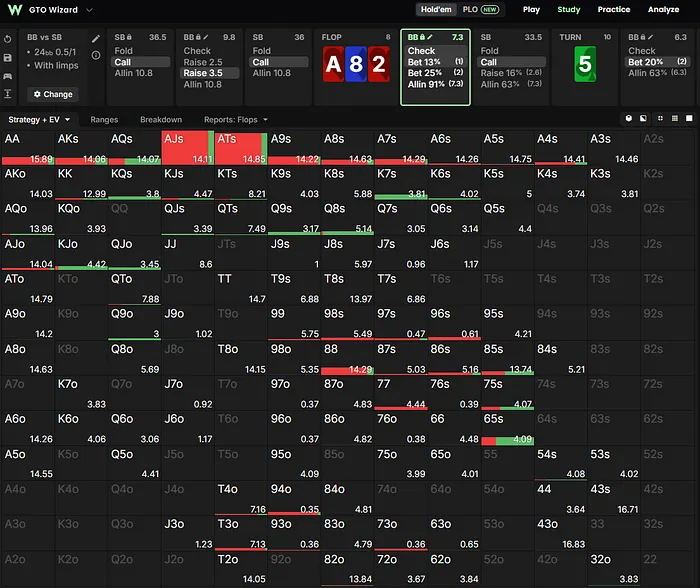Click the FLOP header label
700x588 pixels.
331,38
